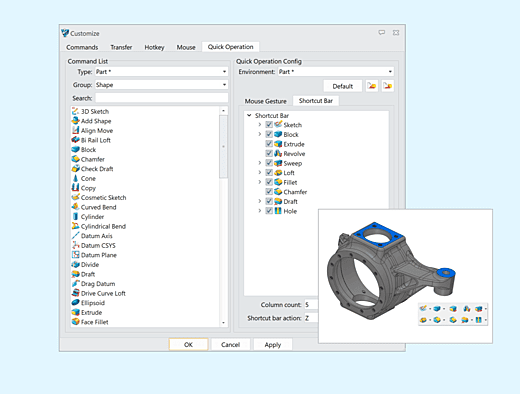Disable the Fillet shortcut checkbox
Screen dimensions: 520x394
[x=269, y=182]
